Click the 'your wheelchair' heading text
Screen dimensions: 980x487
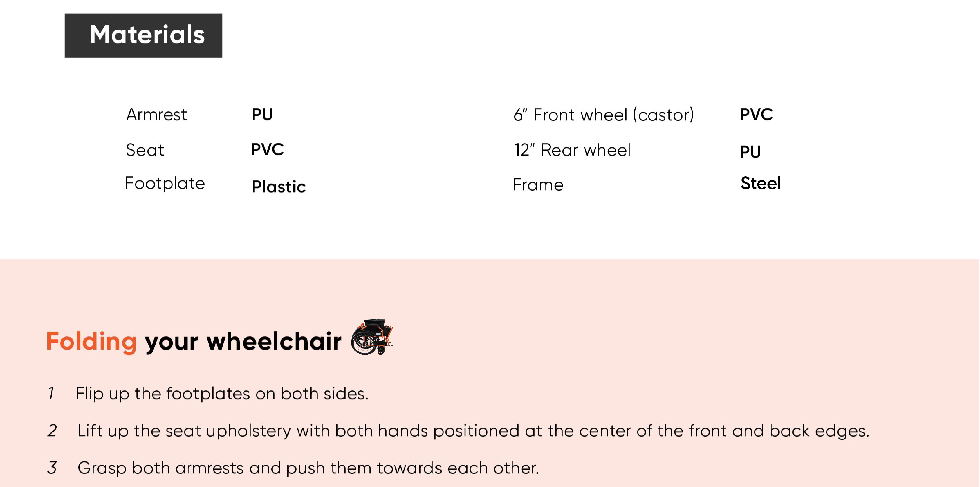tap(243, 342)
